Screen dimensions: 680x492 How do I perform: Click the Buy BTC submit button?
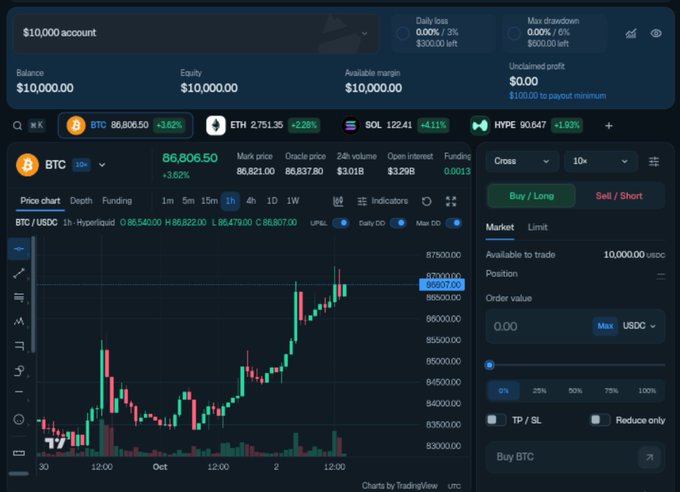pyautogui.click(x=575, y=457)
